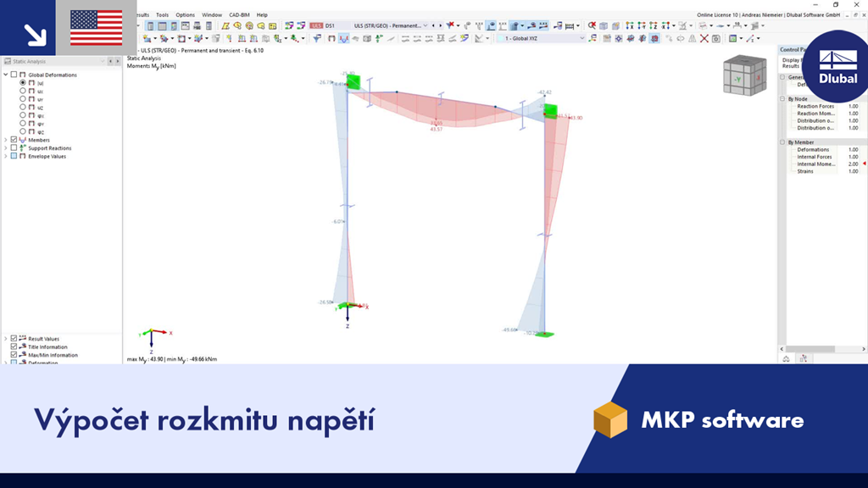Enable the Support Reactions checkbox
The image size is (868, 488).
point(14,148)
